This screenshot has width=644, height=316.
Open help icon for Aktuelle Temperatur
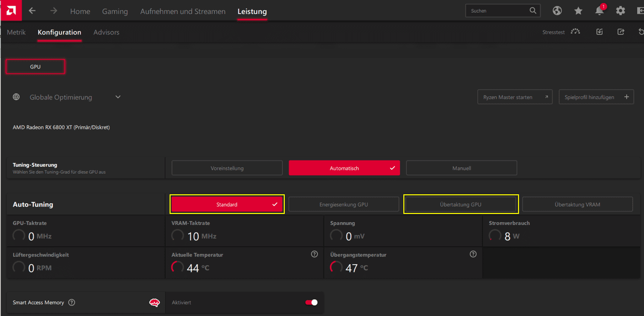314,254
